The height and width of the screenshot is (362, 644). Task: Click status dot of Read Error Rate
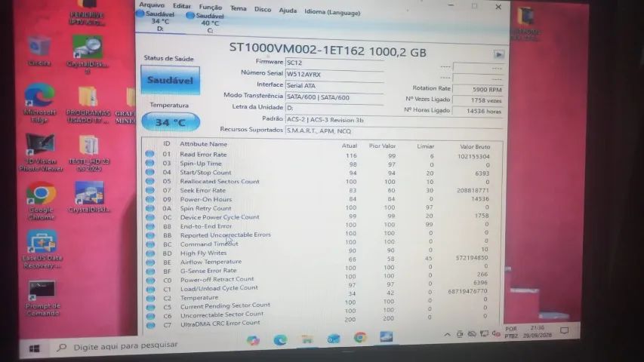149,154
